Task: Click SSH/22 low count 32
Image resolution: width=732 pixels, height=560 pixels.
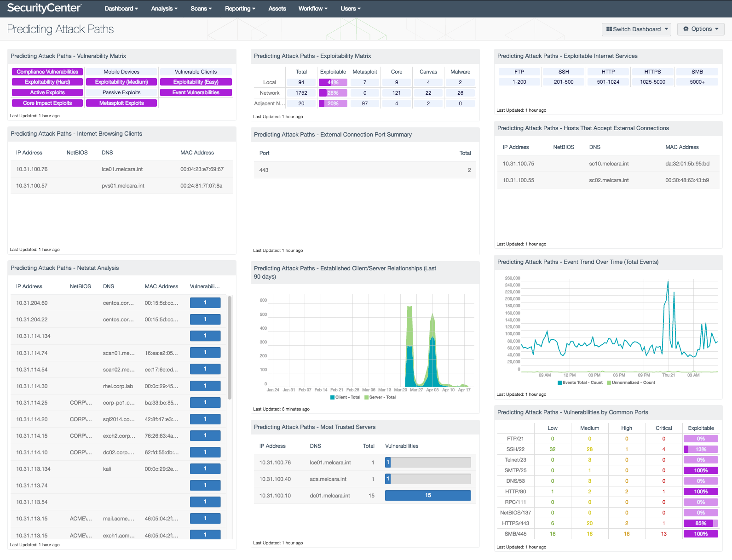Action: (x=553, y=449)
